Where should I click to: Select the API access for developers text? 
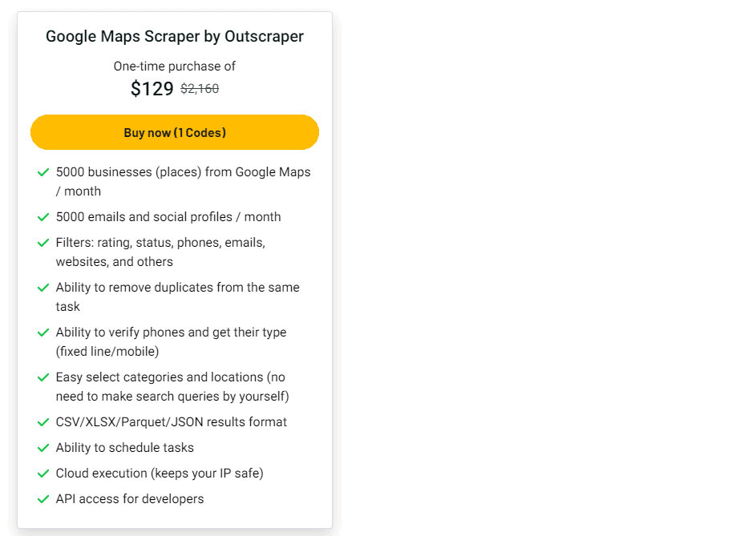pyautogui.click(x=130, y=498)
